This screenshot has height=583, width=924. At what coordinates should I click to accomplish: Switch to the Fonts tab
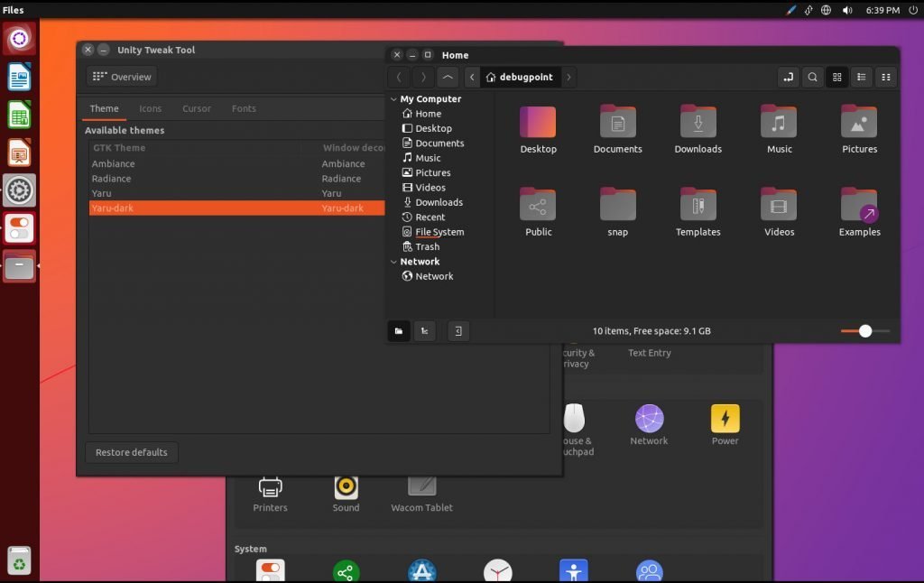pos(244,108)
